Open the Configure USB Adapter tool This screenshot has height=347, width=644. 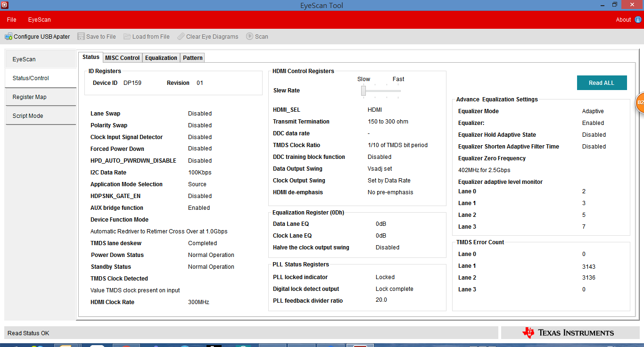pyautogui.click(x=37, y=36)
